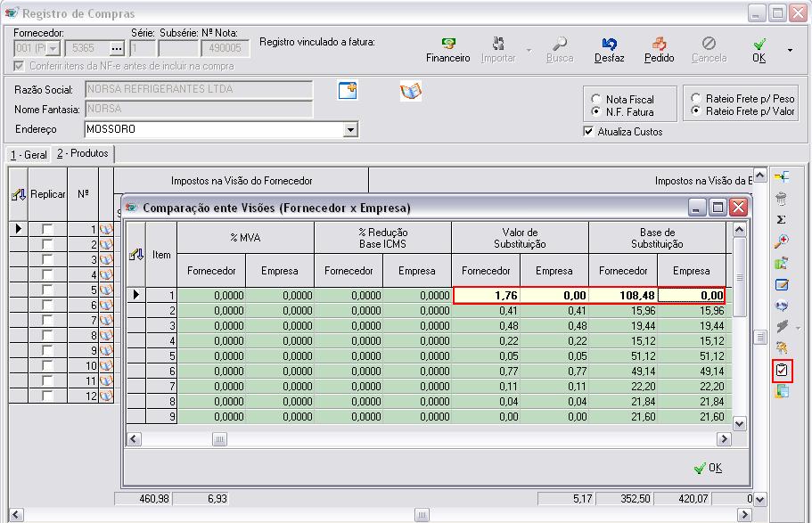Check the Replicar box for product row 3
This screenshot has height=523, width=812.
coord(47,259)
